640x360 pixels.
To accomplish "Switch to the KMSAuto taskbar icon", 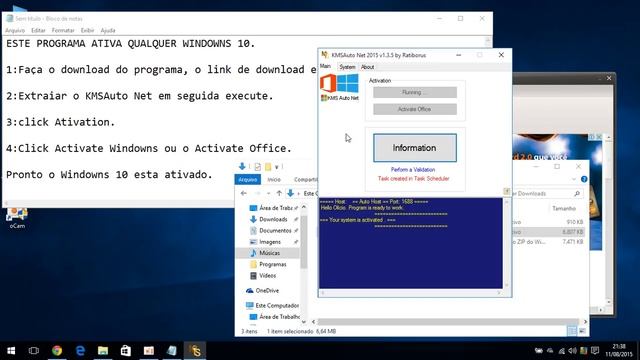I will [195, 351].
